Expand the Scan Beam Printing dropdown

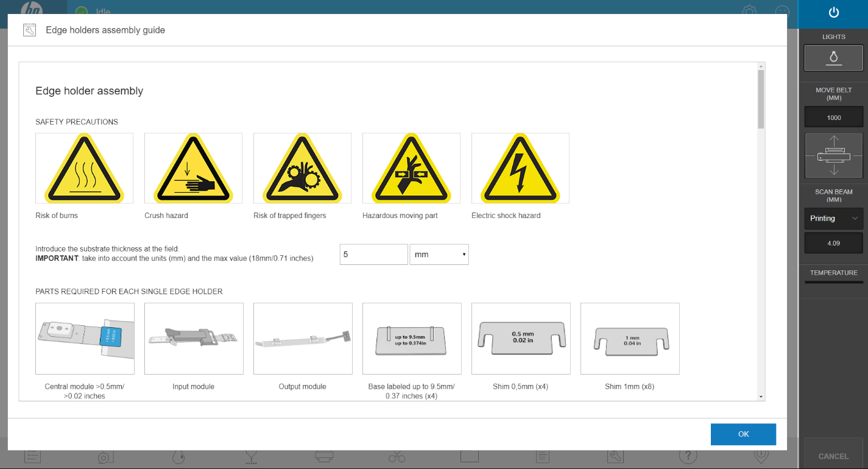pos(833,219)
